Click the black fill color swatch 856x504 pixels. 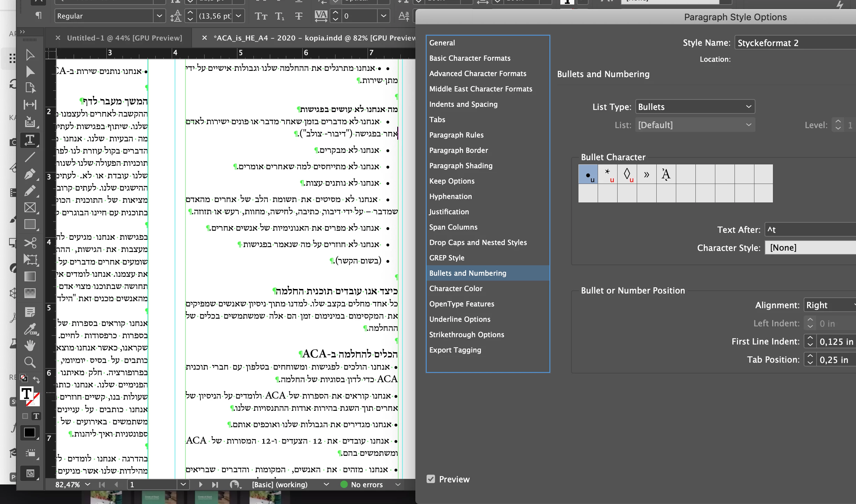coord(29,433)
